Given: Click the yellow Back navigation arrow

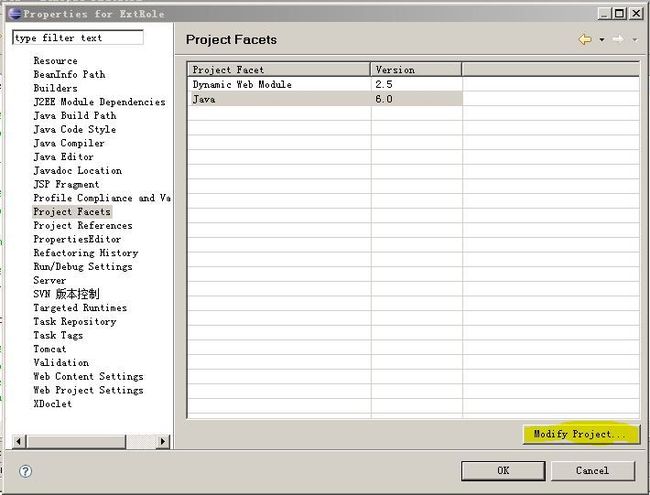Looking at the screenshot, I should (585, 39).
